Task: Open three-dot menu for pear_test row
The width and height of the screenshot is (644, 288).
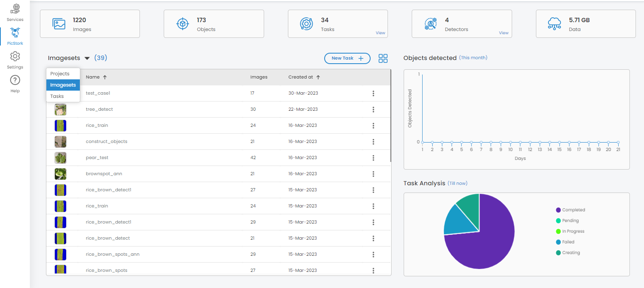Action: click(373, 158)
